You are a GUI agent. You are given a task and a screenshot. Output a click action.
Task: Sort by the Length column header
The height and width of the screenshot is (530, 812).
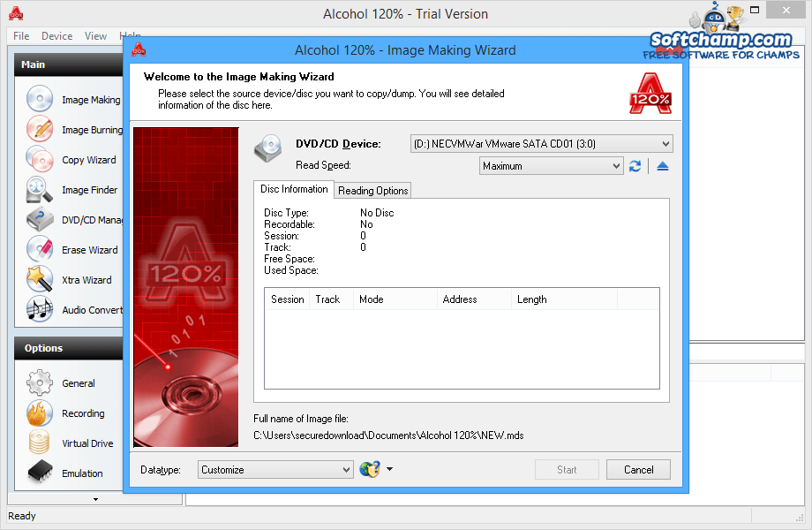pos(564,299)
